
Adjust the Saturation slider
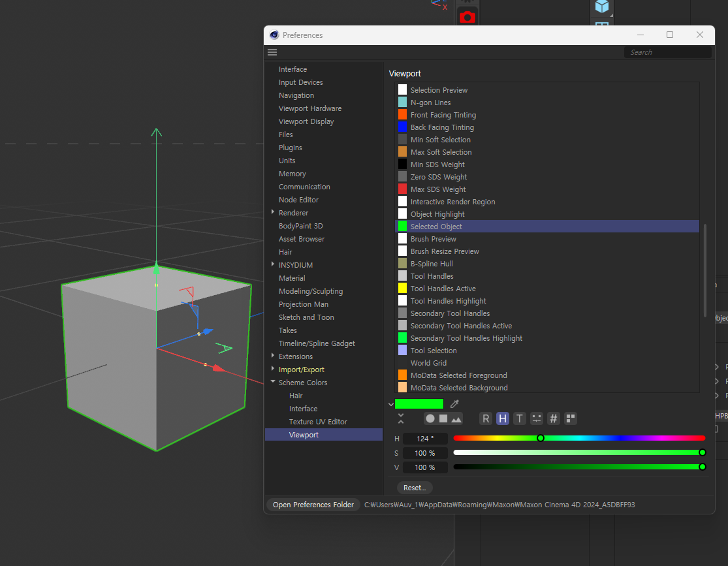coord(579,452)
